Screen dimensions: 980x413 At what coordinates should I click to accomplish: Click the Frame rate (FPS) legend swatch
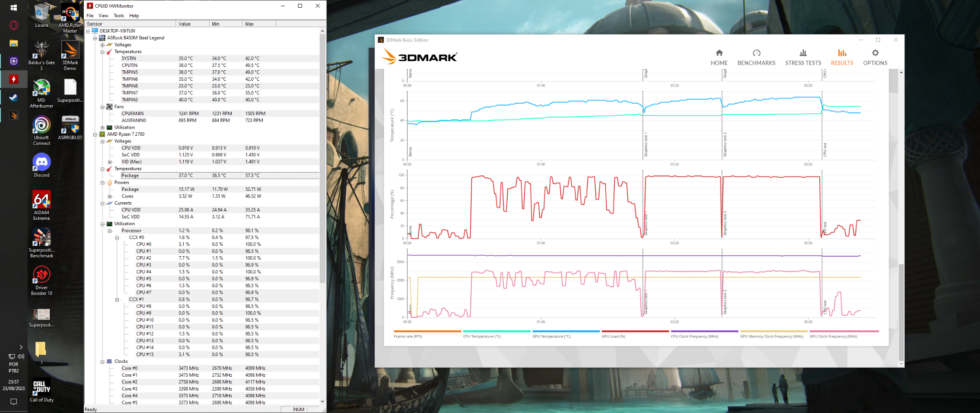[x=427, y=331]
